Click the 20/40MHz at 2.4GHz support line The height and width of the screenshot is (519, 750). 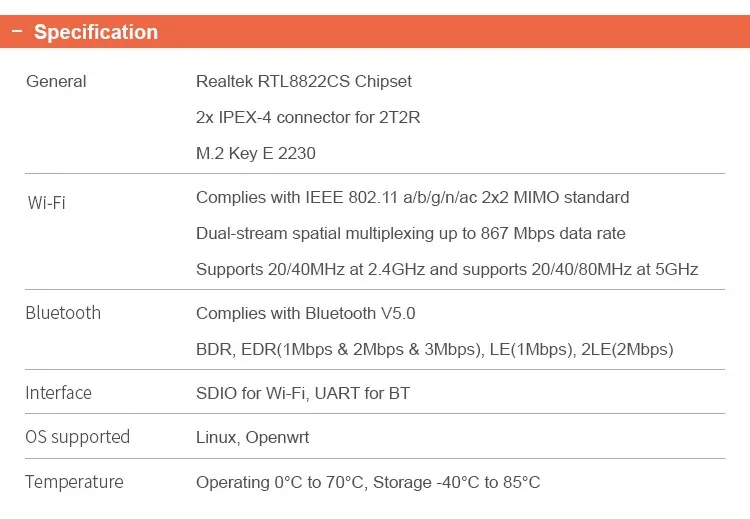click(447, 269)
